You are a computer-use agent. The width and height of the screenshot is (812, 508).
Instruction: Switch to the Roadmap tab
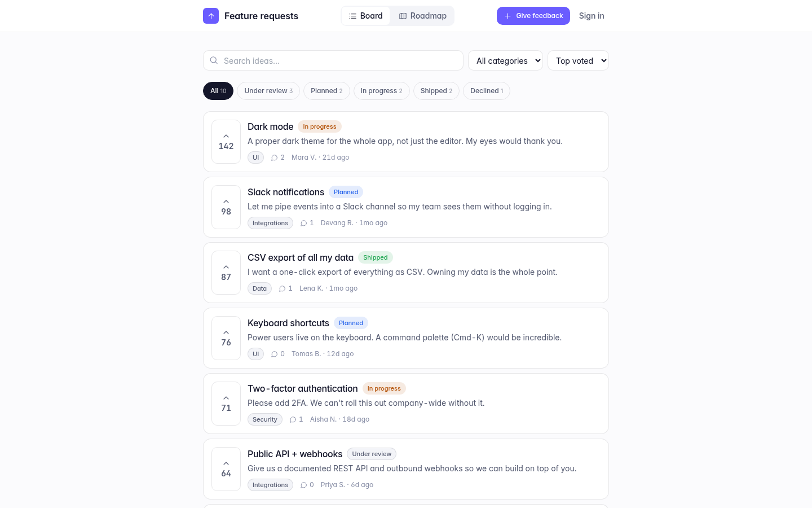pyautogui.click(x=422, y=16)
